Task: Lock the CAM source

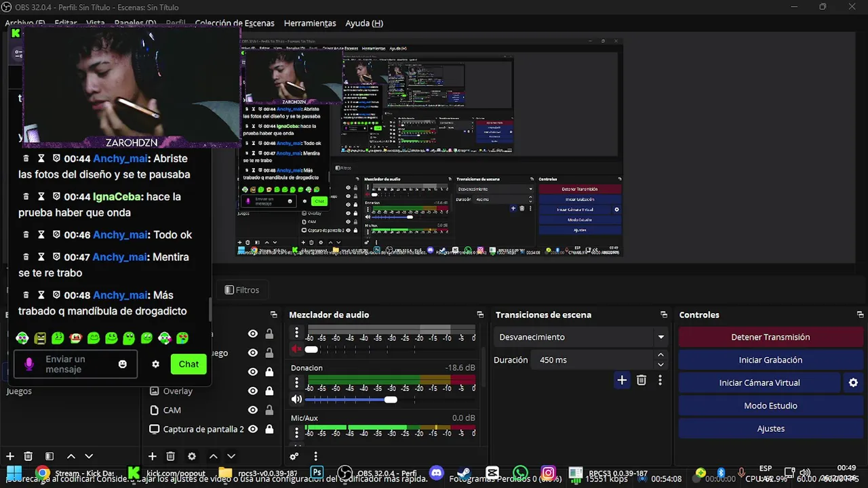Action: (269, 410)
